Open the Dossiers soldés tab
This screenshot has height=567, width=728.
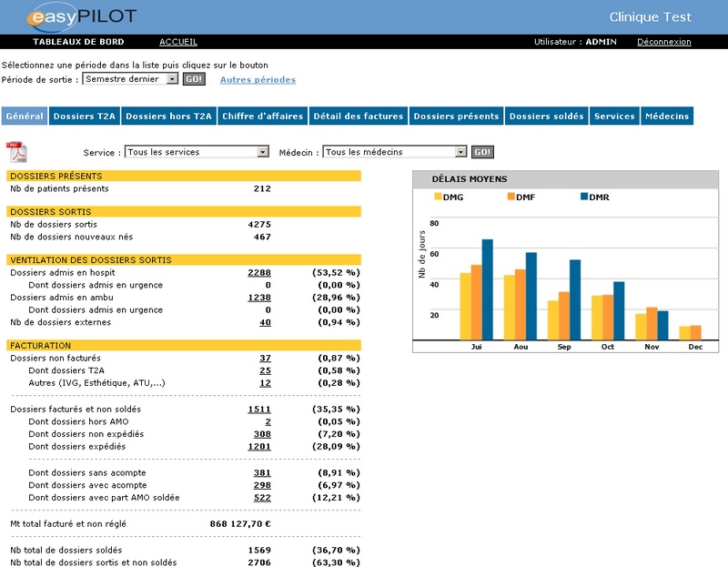546,116
